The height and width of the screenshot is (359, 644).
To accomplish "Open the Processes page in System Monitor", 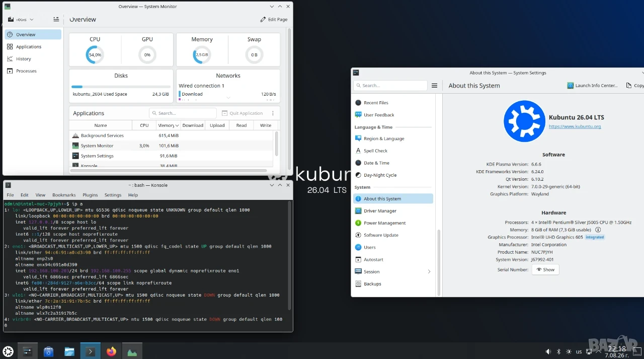I will tap(33, 71).
